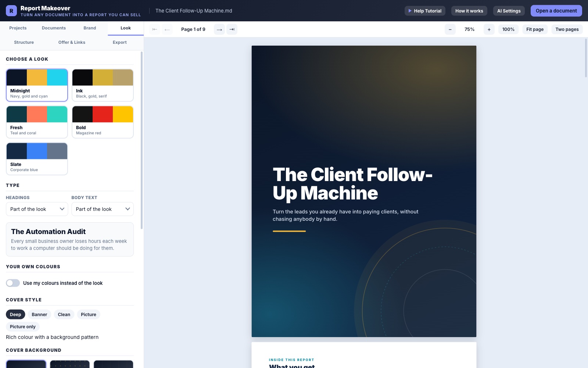Open AI Settings

coord(509,11)
